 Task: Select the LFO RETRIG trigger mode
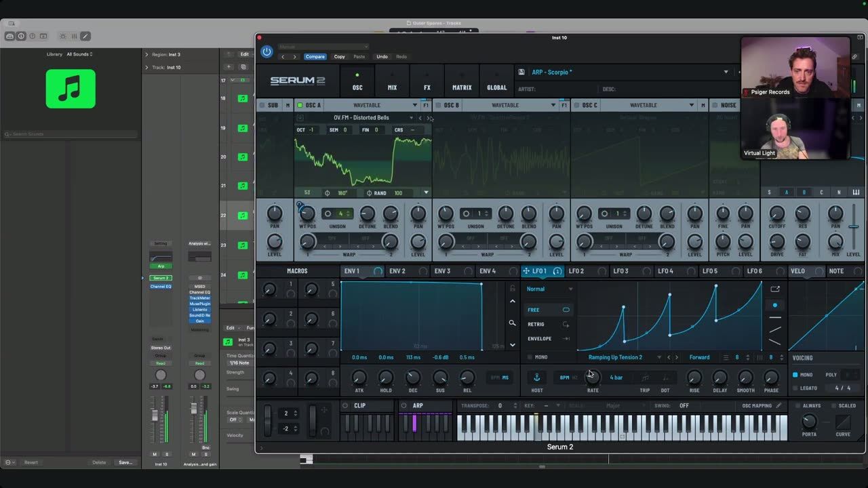(548, 324)
